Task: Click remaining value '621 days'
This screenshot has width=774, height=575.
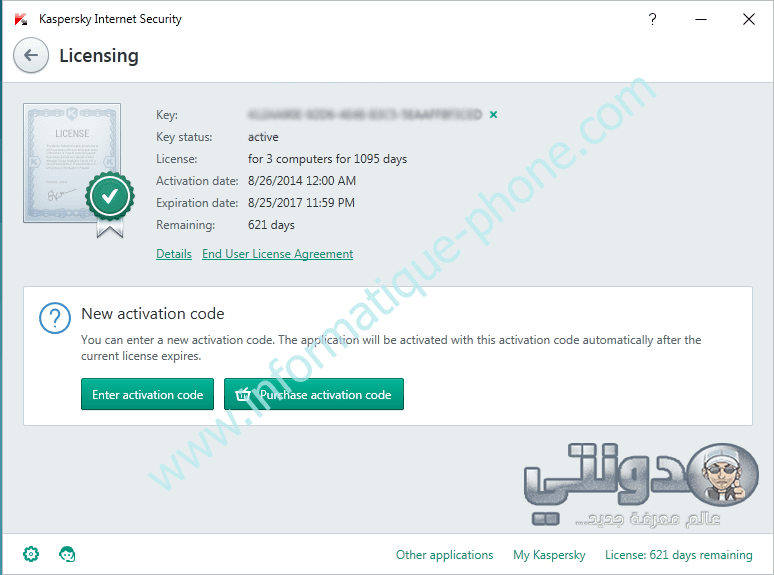Action: click(271, 225)
